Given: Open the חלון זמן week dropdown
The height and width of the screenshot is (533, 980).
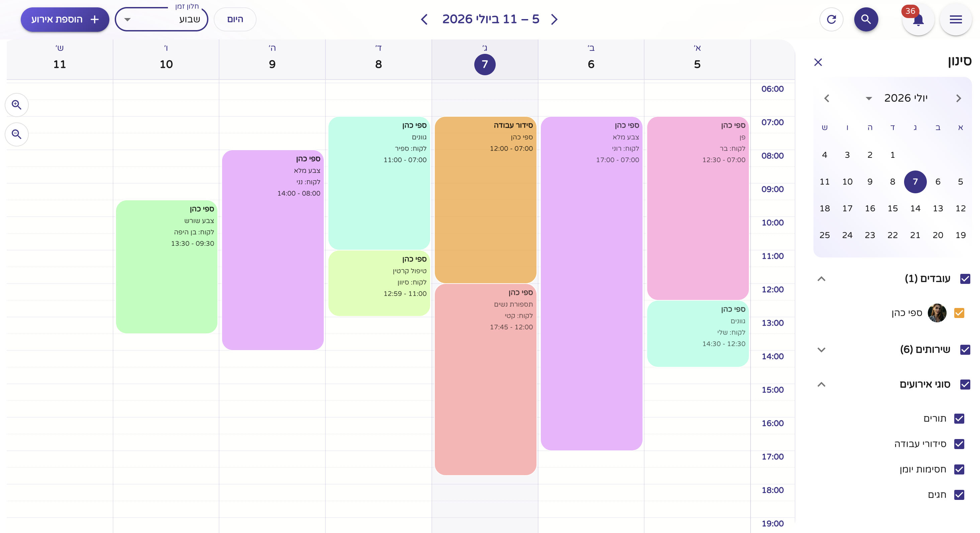Looking at the screenshot, I should [x=161, y=19].
